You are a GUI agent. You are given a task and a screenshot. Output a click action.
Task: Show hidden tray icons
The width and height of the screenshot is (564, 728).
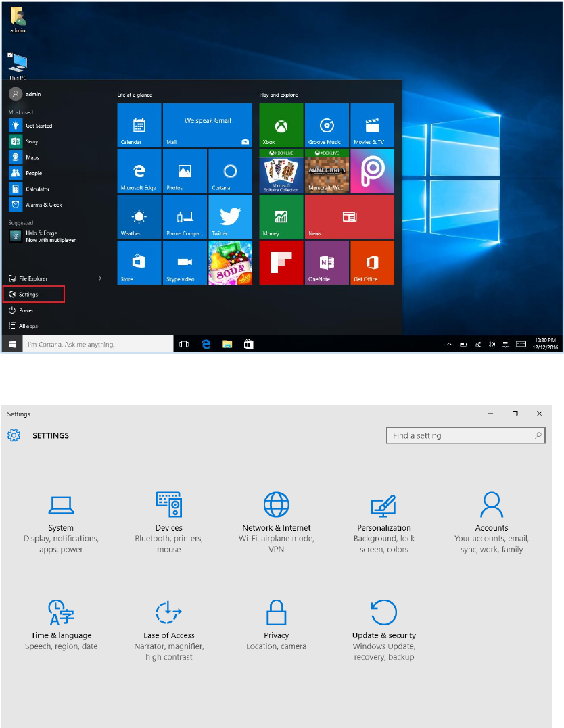click(x=449, y=345)
